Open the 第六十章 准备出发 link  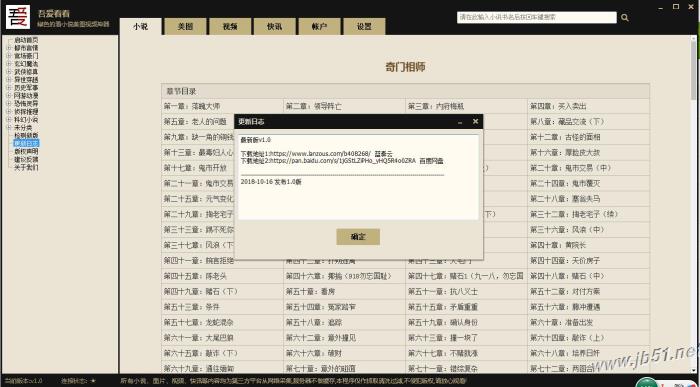tap(562, 322)
